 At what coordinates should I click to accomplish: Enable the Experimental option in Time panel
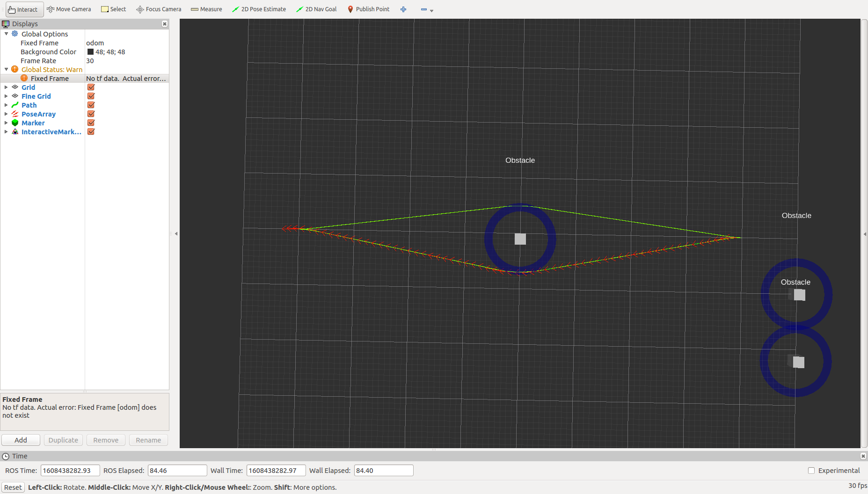coord(811,470)
